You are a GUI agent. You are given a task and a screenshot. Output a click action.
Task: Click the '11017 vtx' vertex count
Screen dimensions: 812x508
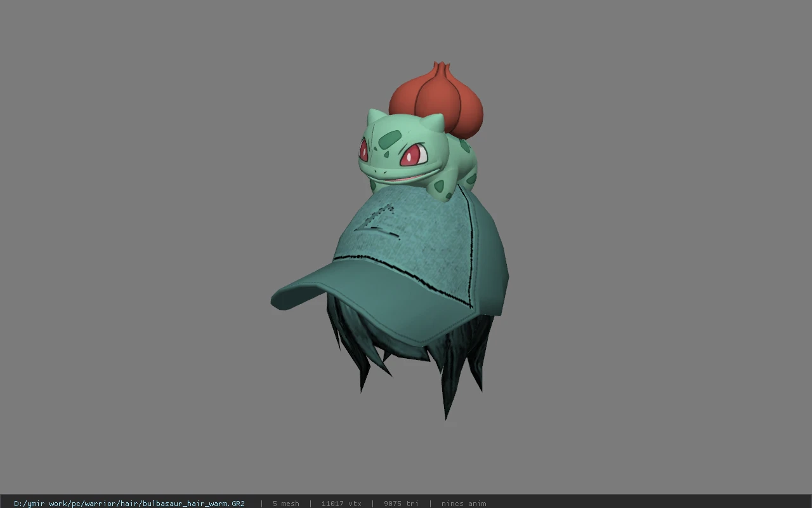click(341, 504)
